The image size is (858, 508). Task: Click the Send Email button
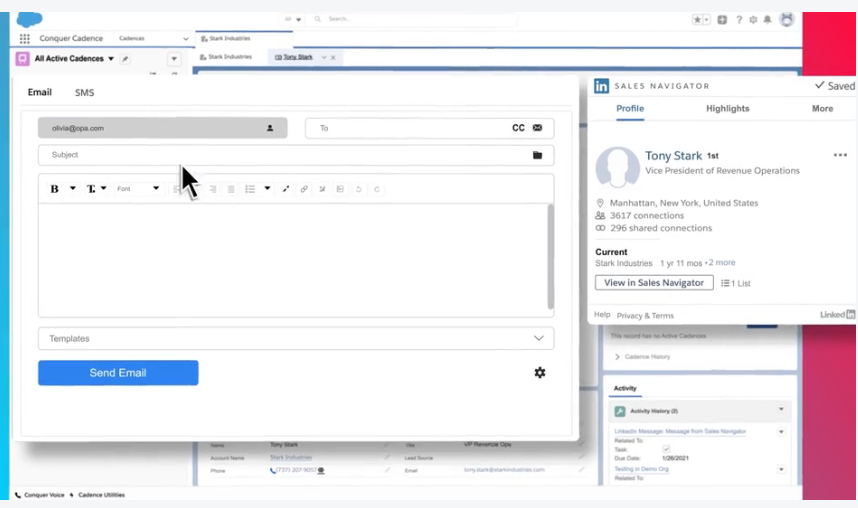(118, 373)
